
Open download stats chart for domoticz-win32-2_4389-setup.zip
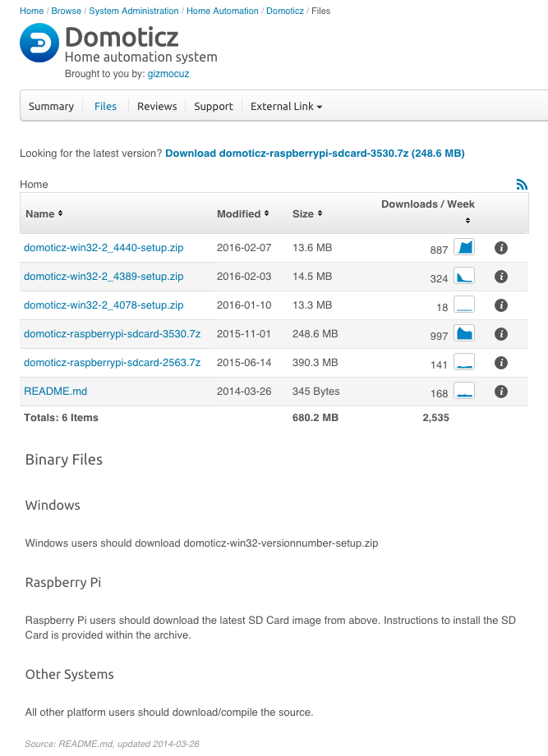pyautogui.click(x=464, y=277)
